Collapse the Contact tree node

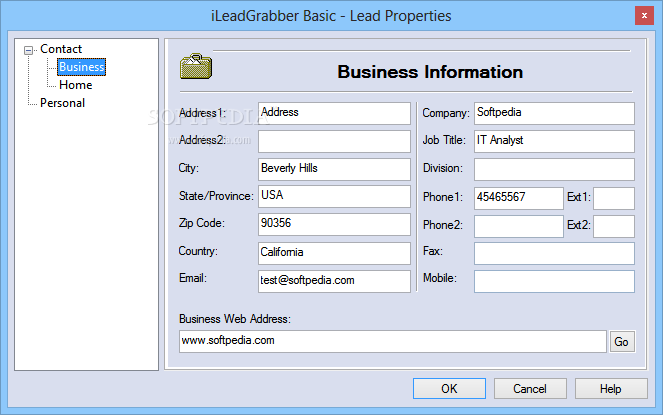pyautogui.click(x=28, y=50)
